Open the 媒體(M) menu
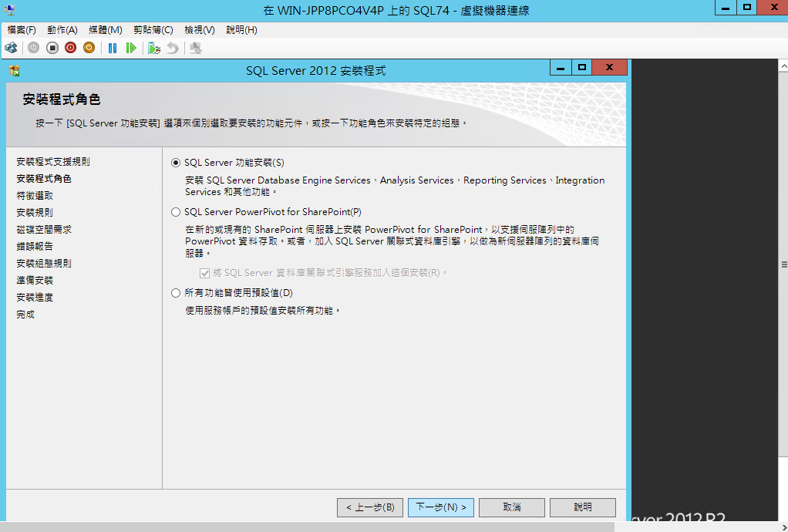Screen dimensions: 788x532 pos(106,30)
